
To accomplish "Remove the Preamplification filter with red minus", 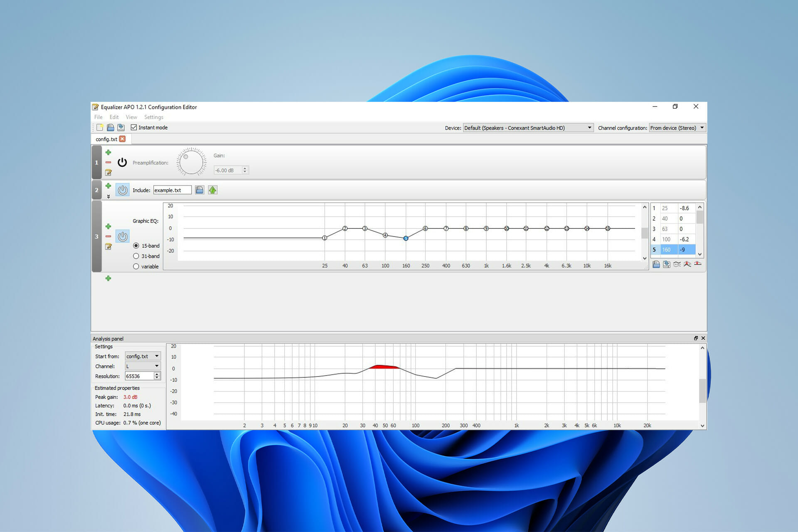I will (x=108, y=163).
